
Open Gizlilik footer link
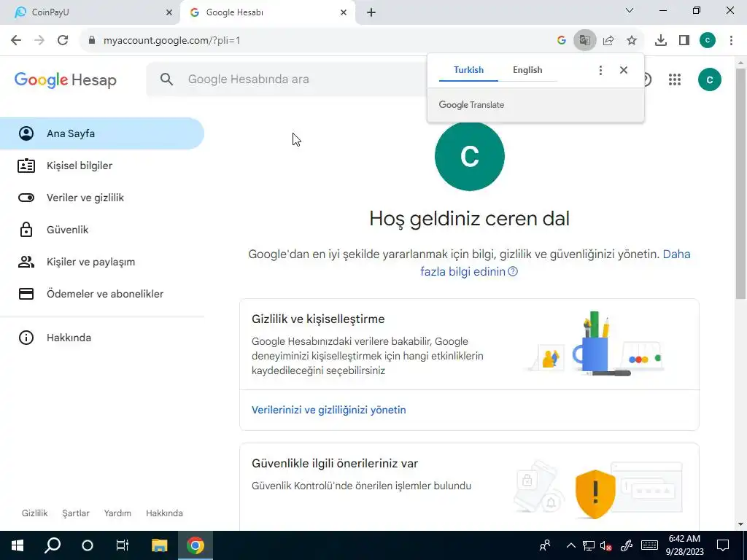click(35, 513)
